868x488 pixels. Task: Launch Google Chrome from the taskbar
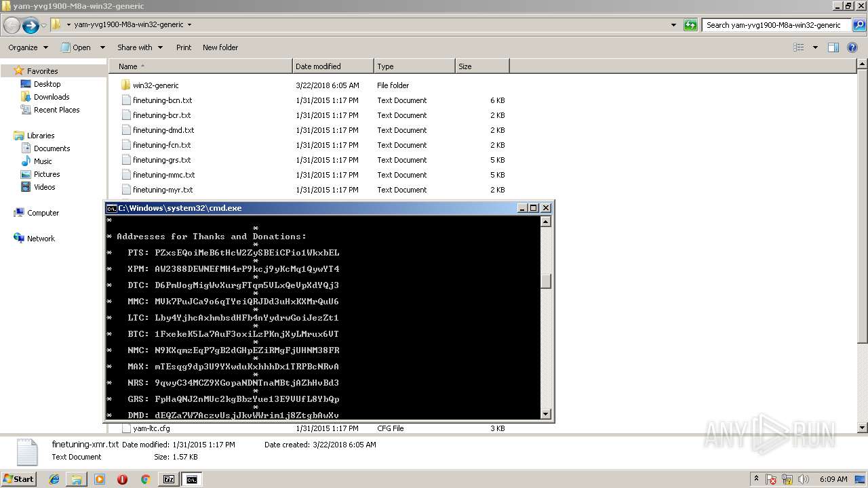pyautogui.click(x=145, y=479)
